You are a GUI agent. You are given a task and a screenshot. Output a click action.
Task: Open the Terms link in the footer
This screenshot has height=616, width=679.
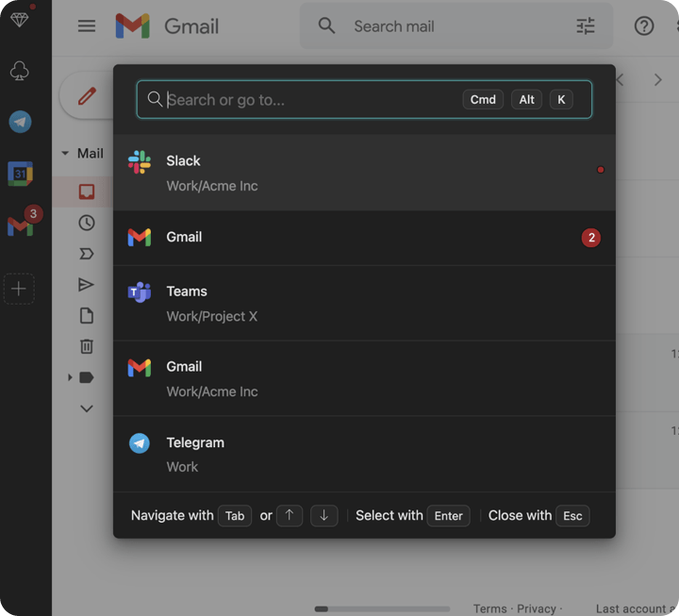pyautogui.click(x=489, y=608)
